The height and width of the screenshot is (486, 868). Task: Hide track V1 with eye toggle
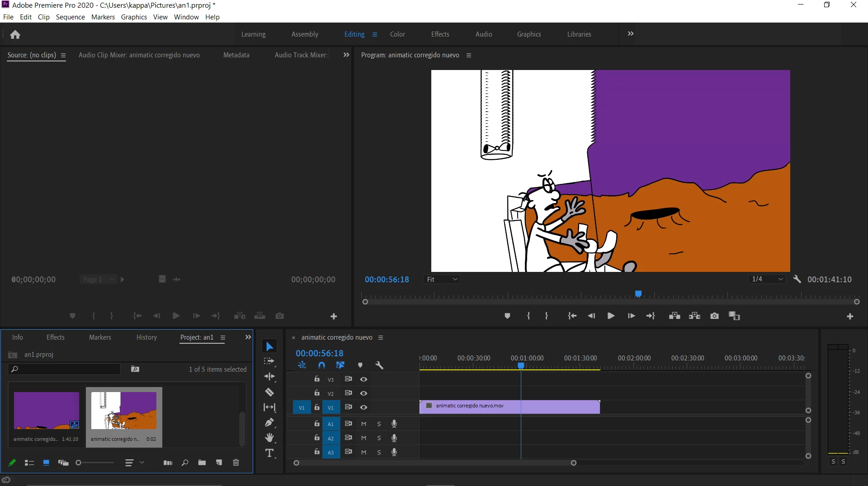coord(363,407)
